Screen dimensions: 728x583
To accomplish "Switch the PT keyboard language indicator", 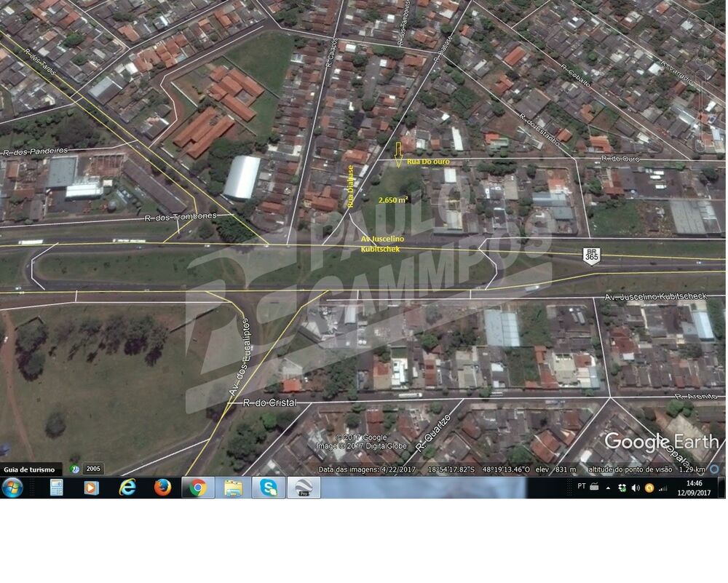I will point(582,486).
